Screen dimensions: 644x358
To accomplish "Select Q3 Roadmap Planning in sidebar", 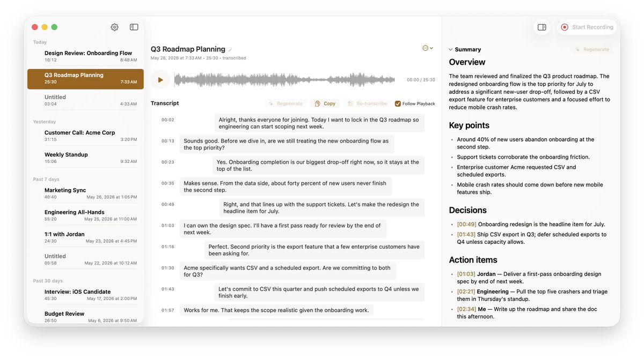I will [86, 79].
